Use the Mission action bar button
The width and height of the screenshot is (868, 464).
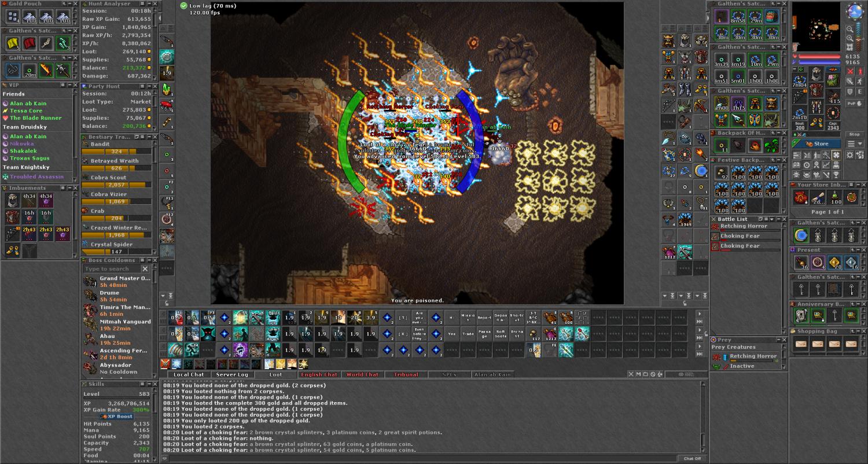[x=468, y=317]
